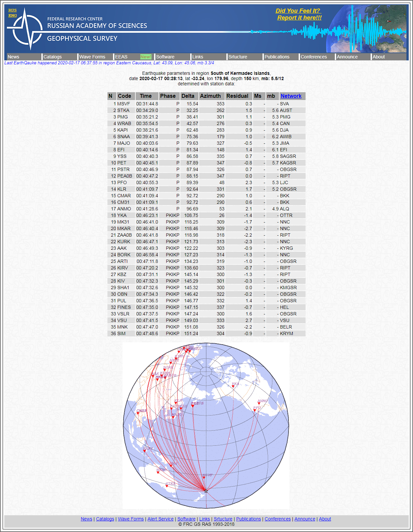This screenshot has height=532, width=413.
Task: Open the footer News link
Action: point(86,519)
